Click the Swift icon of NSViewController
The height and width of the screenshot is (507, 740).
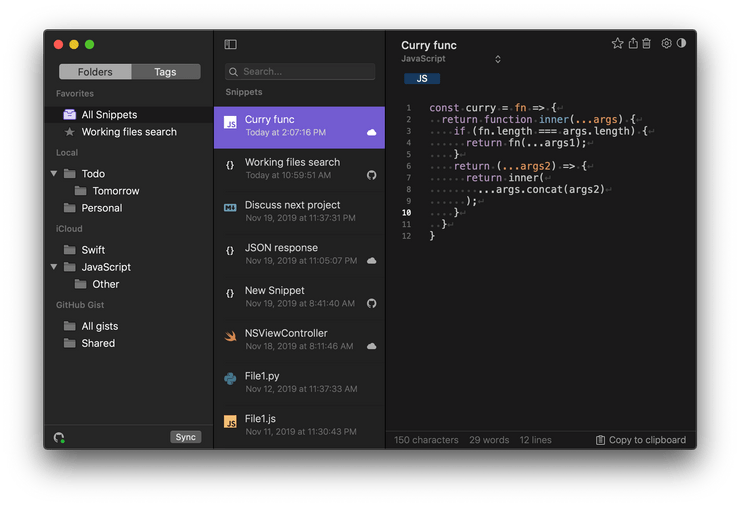tap(230, 336)
